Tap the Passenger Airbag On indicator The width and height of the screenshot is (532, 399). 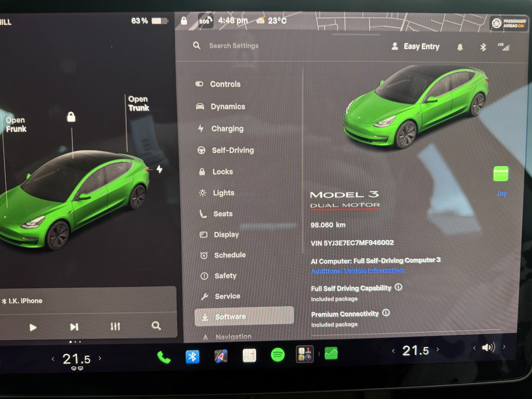[509, 23]
